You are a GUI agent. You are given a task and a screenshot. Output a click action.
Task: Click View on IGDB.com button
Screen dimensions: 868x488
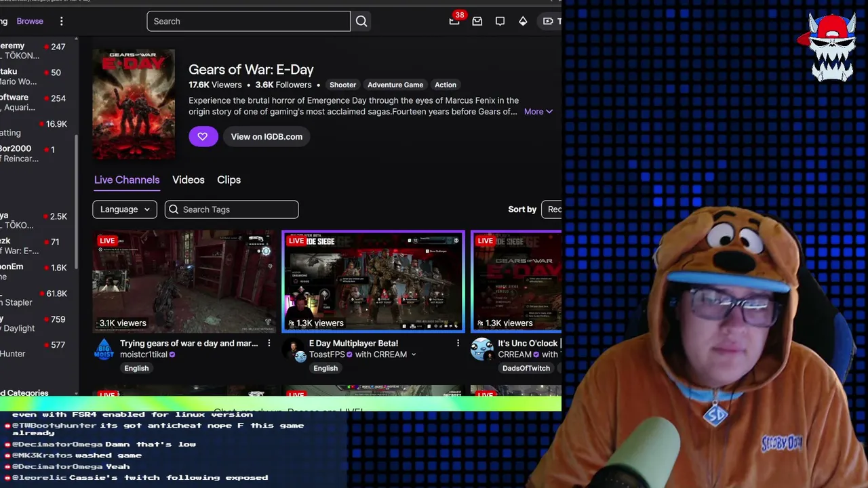tap(267, 136)
